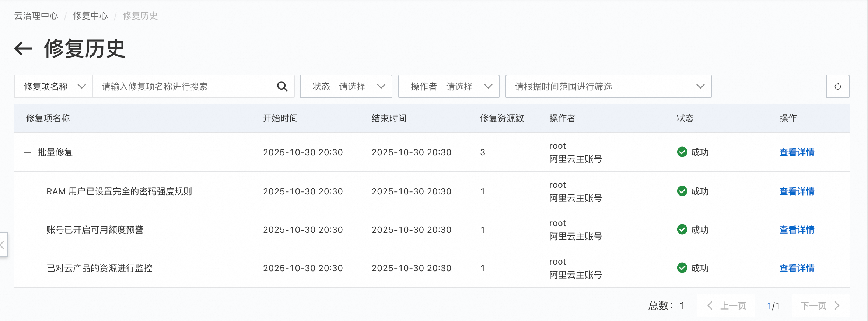Select 账号已开启可用额度预警 text
The width and height of the screenshot is (868, 321).
95,230
